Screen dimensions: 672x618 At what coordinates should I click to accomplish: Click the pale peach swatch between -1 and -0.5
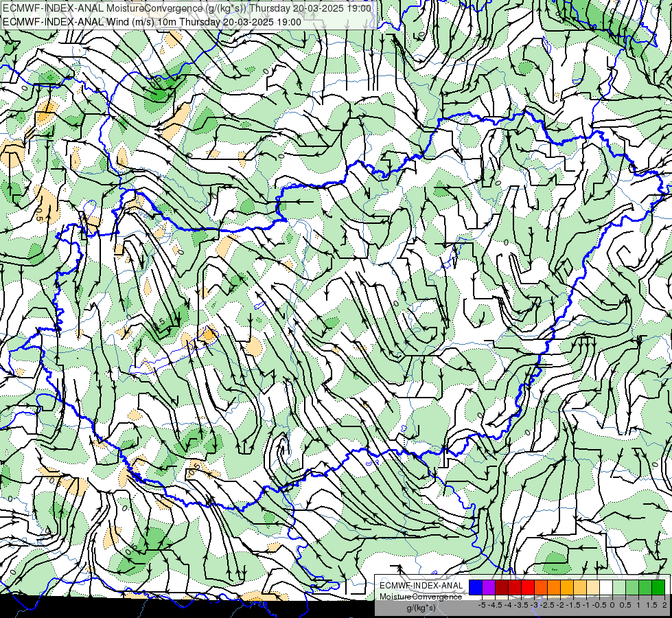point(593,588)
